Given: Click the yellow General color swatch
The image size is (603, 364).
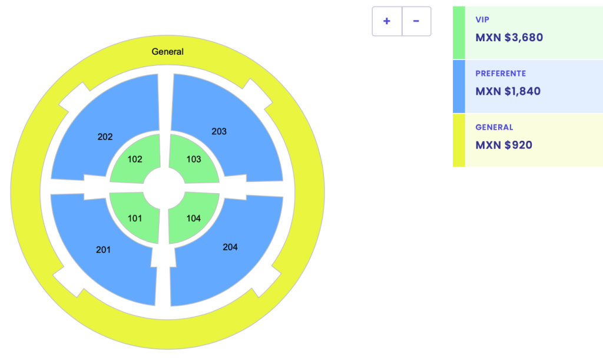Looking at the screenshot, I should 459,140.
